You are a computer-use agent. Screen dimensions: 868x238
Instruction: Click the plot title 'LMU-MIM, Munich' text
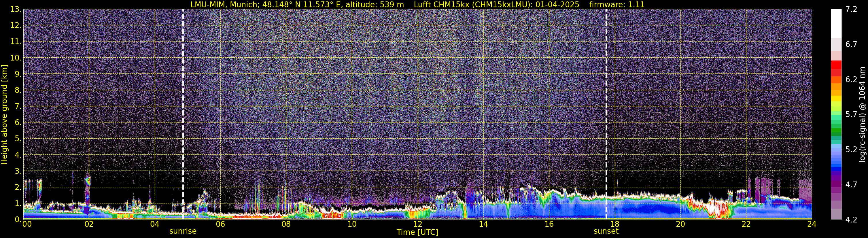224,5
